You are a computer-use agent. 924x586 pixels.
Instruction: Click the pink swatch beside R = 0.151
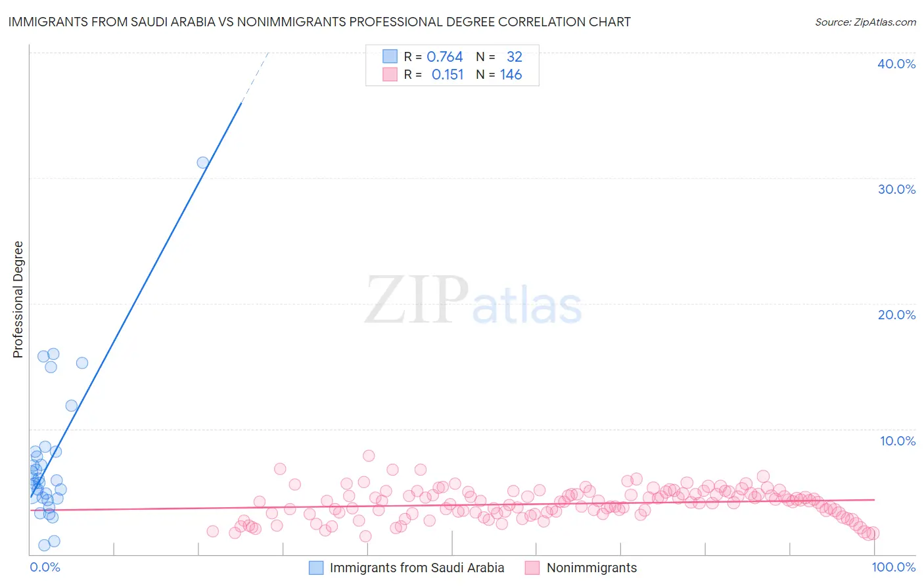tap(390, 74)
